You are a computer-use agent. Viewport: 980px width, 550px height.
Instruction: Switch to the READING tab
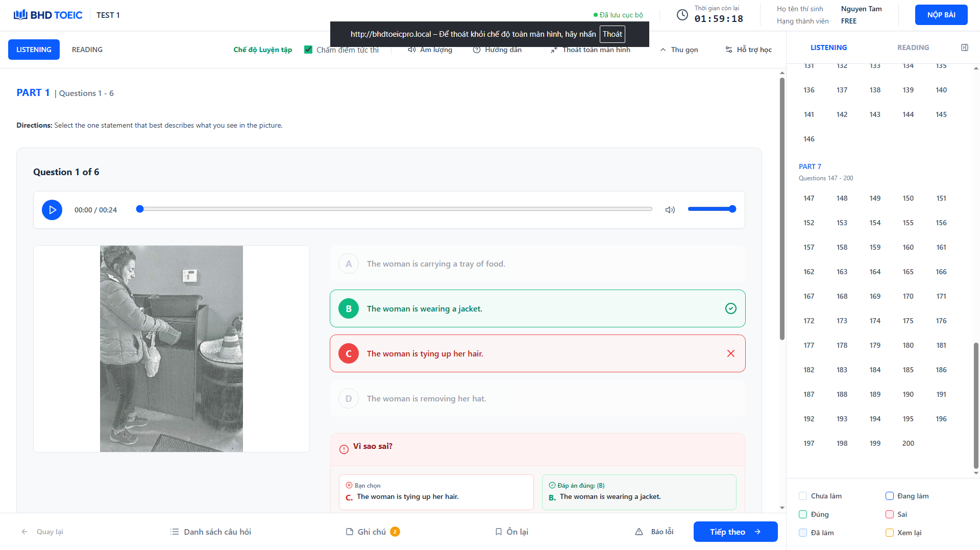[87, 50]
